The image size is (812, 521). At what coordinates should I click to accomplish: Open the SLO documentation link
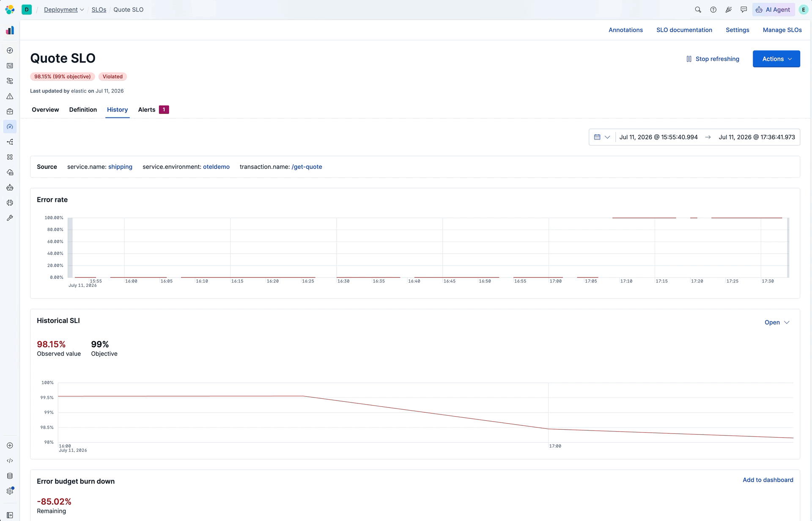684,30
